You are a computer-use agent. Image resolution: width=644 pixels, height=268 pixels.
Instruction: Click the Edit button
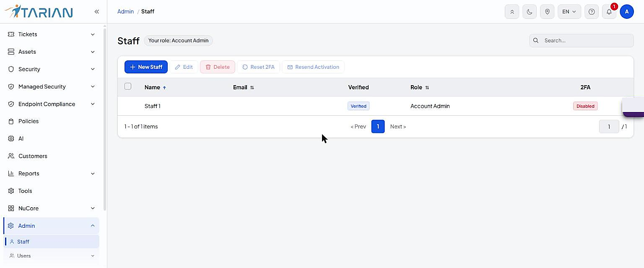click(184, 67)
